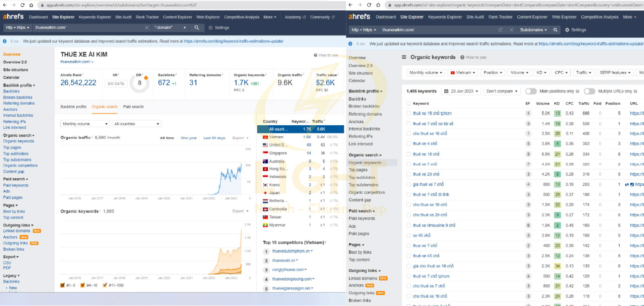This screenshot has height=306, width=644.
Task: Click the forward arrow in left browser
Action: pyautogui.click(x=13, y=5)
